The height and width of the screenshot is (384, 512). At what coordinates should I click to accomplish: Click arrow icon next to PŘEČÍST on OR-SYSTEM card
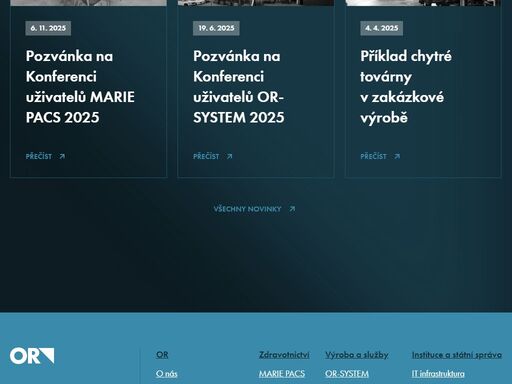click(229, 156)
